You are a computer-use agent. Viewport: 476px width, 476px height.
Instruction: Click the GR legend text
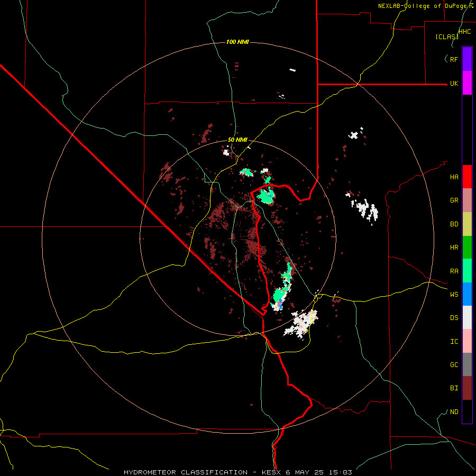pos(454,200)
